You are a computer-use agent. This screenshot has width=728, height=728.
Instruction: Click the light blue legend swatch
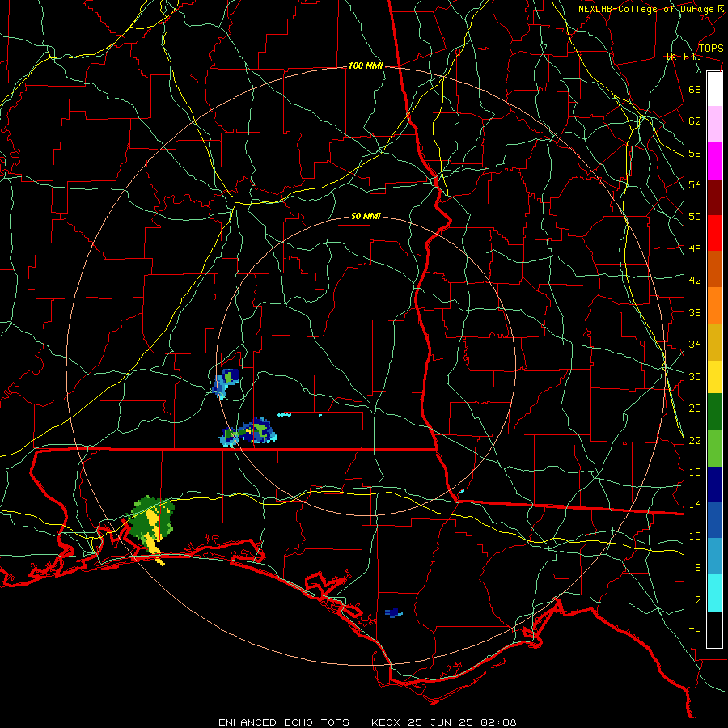click(714, 557)
